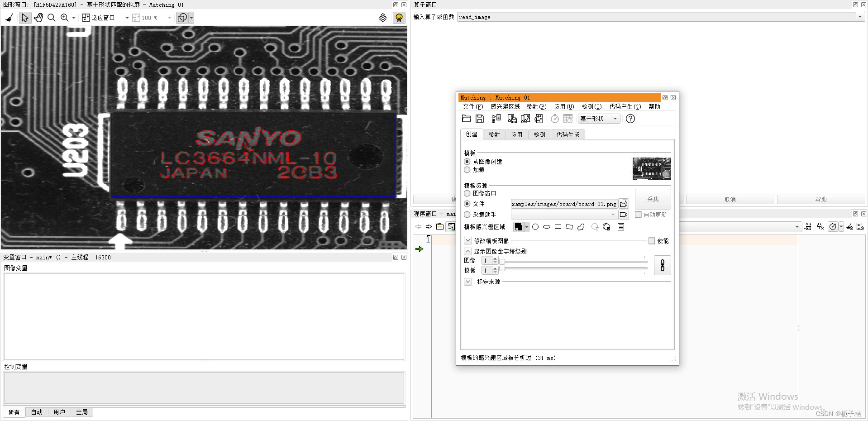Click the read_image operator input field

click(x=657, y=17)
